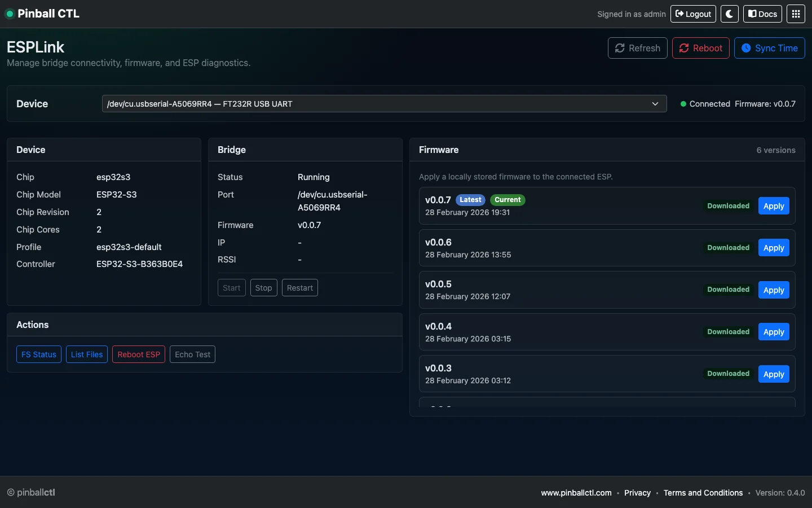The height and width of the screenshot is (508, 812).
Task: Apply the latest v0.0.7 firmware
Action: click(773, 206)
